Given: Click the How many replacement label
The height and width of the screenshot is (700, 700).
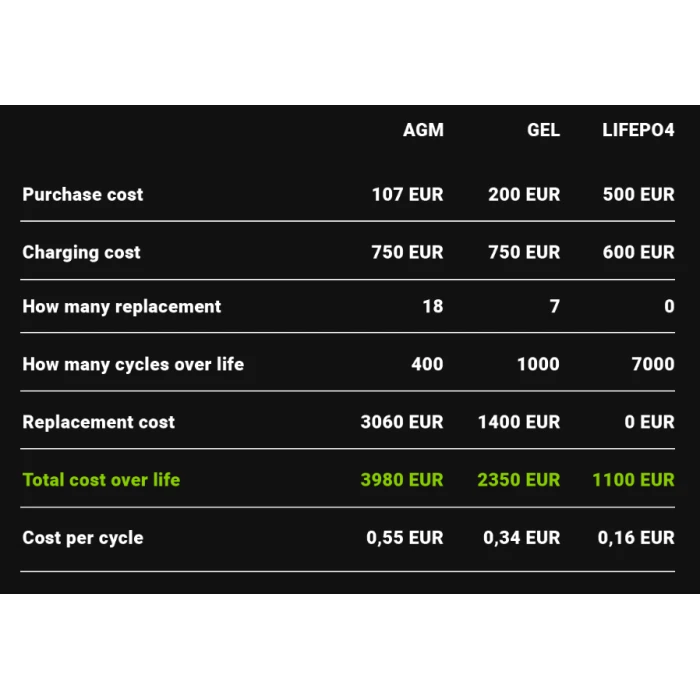Looking at the screenshot, I should pos(121,307).
